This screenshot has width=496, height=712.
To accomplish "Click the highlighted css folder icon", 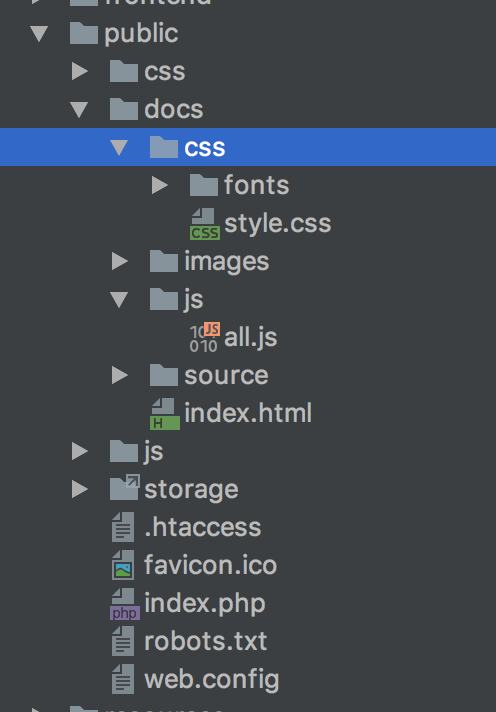I will pos(164,147).
